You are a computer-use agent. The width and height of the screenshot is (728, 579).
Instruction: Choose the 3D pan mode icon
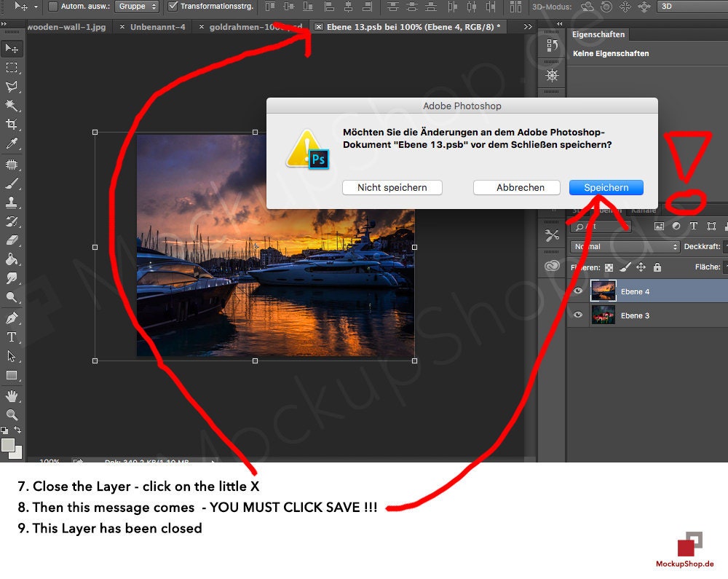(625, 7)
